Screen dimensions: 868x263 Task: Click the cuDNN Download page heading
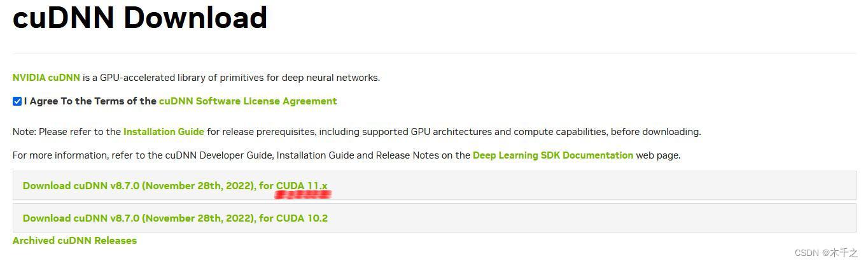click(140, 18)
